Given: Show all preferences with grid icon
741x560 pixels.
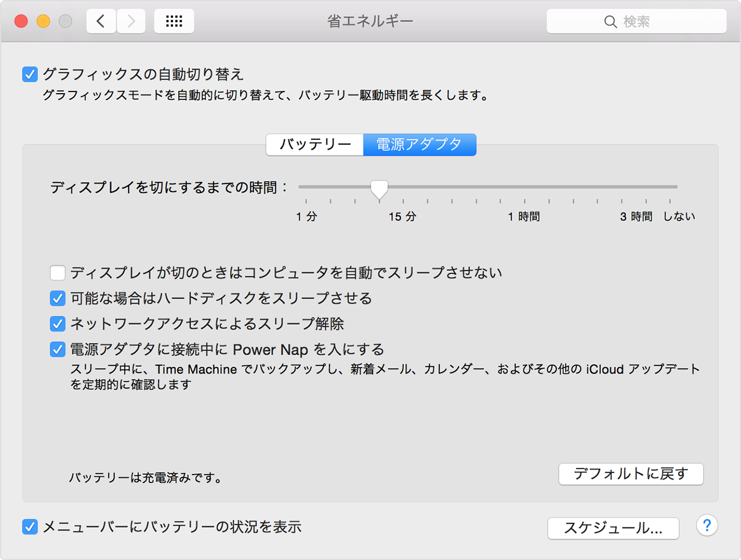Looking at the screenshot, I should pos(174,21).
